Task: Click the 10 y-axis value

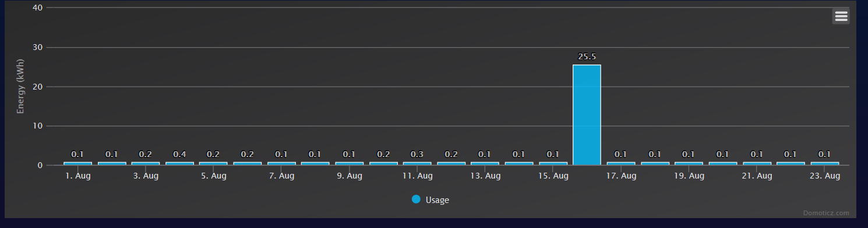Action: (x=38, y=126)
